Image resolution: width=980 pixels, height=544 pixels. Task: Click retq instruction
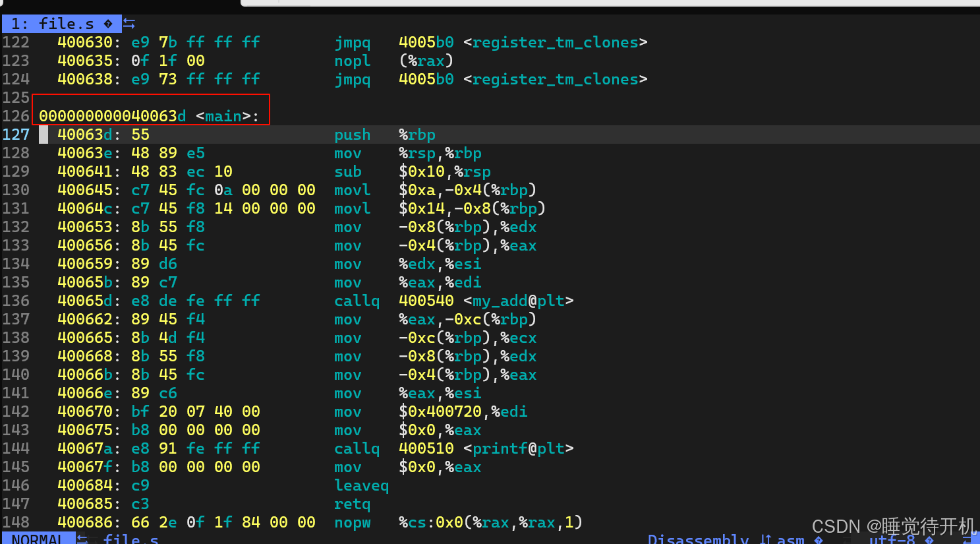tap(352, 504)
